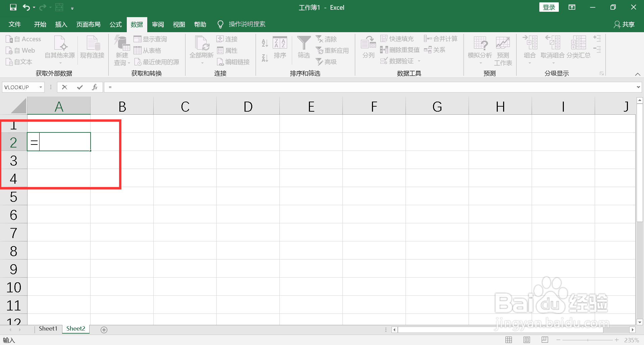Viewport: 644px width, 345px height.
Task: Switch to the 页面布局 tab
Action: tap(88, 24)
